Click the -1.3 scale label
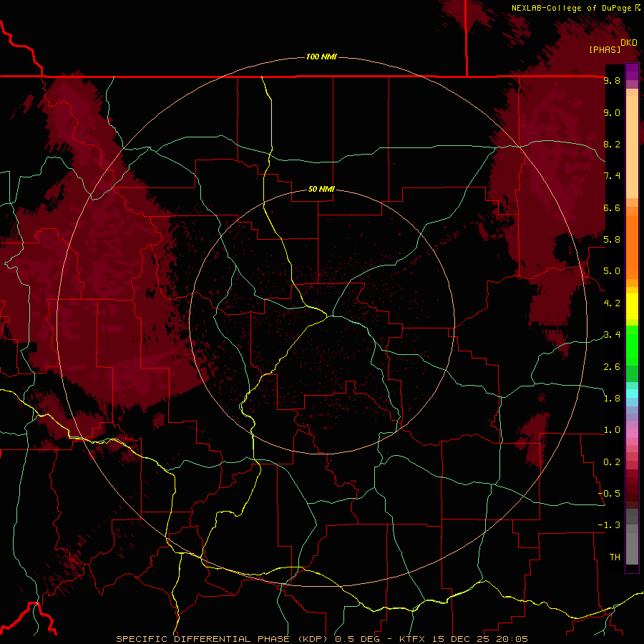644x644 pixels. click(x=610, y=525)
